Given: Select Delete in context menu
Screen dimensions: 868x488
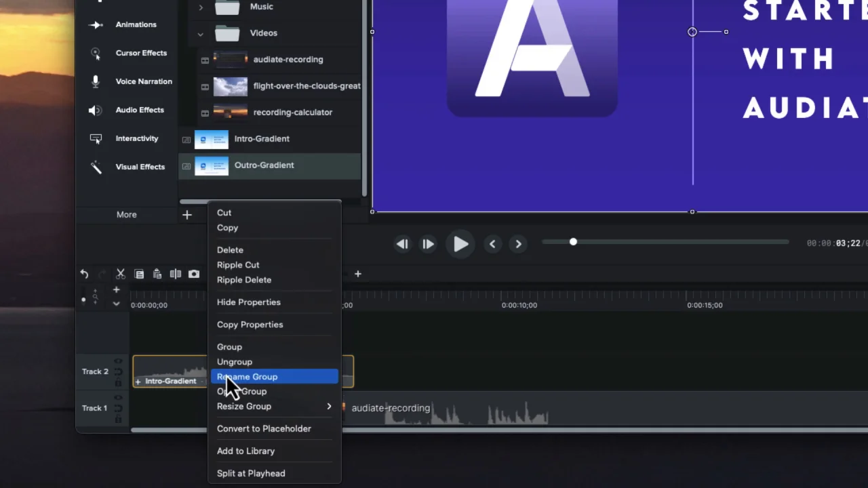Looking at the screenshot, I should point(230,250).
